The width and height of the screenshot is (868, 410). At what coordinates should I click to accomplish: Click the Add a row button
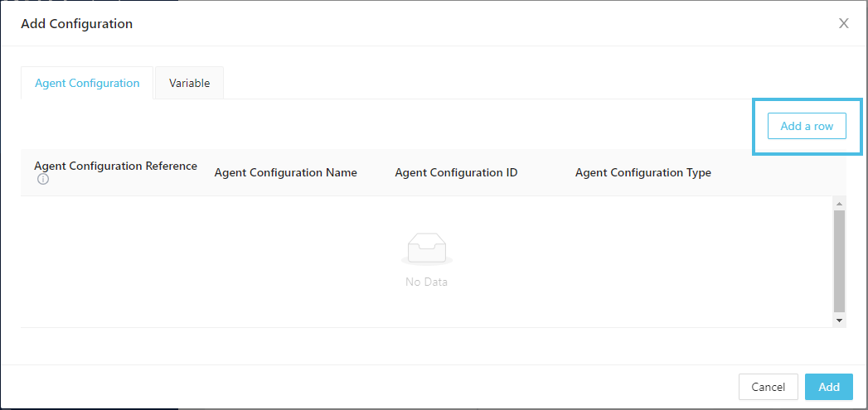click(807, 126)
